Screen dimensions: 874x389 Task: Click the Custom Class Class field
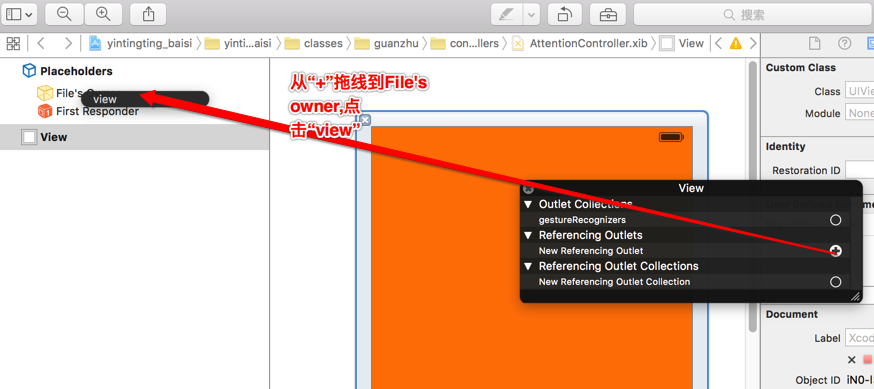860,91
